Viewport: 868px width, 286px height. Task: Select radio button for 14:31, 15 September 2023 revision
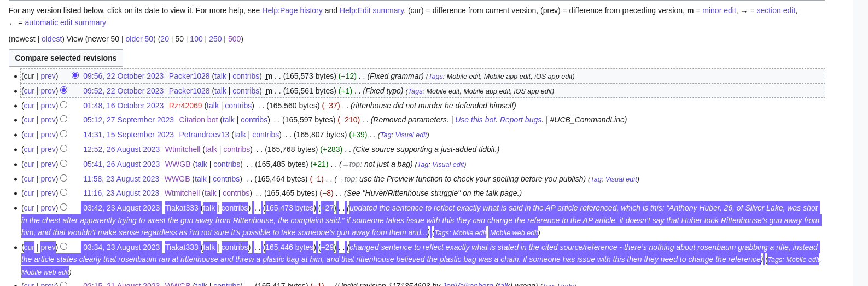click(64, 134)
